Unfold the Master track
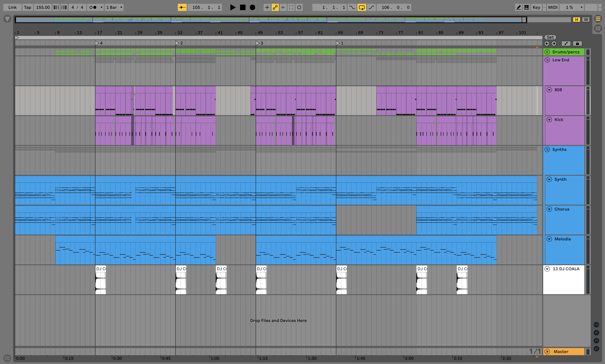605x364 pixels. [x=547, y=351]
